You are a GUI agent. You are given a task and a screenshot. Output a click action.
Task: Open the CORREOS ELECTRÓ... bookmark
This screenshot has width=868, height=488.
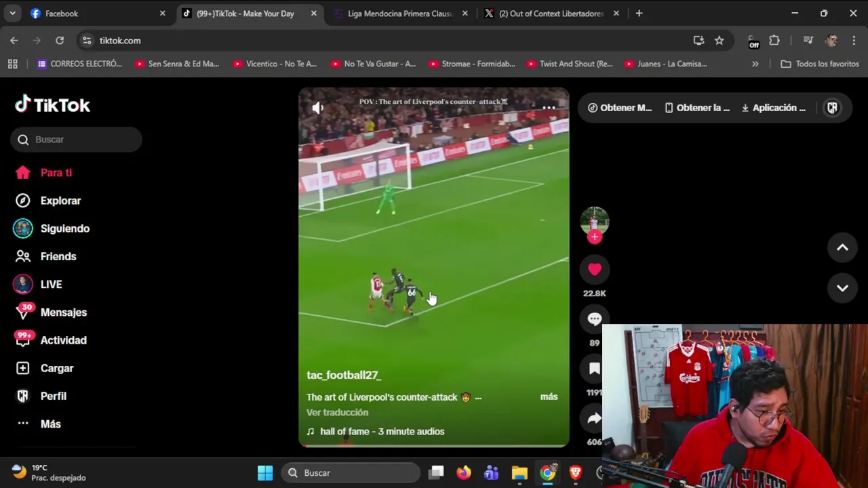click(79, 64)
